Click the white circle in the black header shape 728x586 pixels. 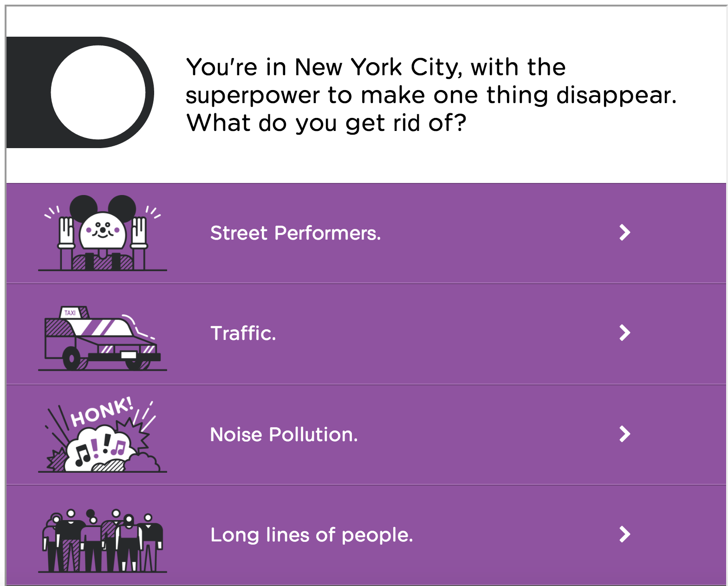pyautogui.click(x=98, y=92)
